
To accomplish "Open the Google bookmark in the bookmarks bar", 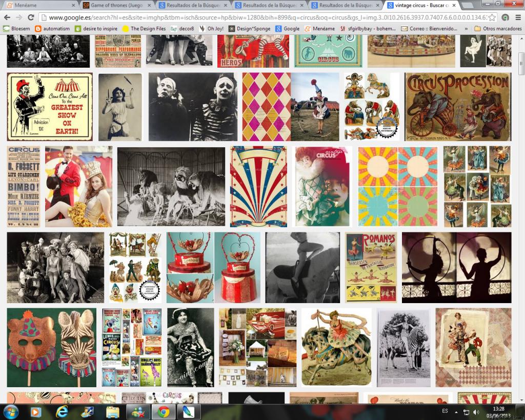I will pos(288,29).
